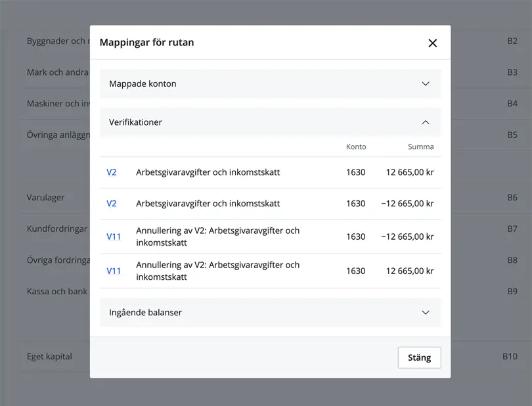532x406 pixels.
Task: Click the B10 box code
Action: click(x=510, y=357)
